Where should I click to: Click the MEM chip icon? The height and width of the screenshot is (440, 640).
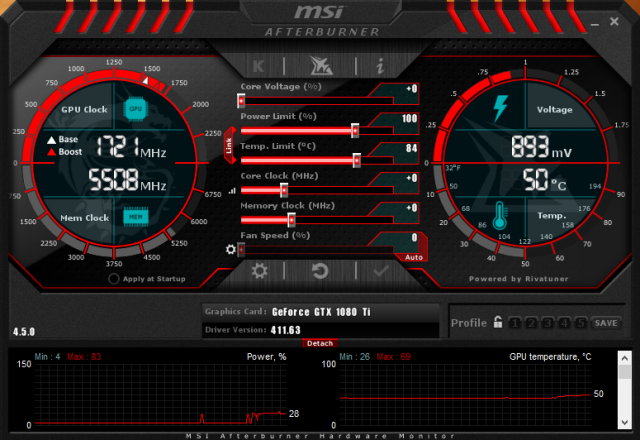(x=136, y=217)
